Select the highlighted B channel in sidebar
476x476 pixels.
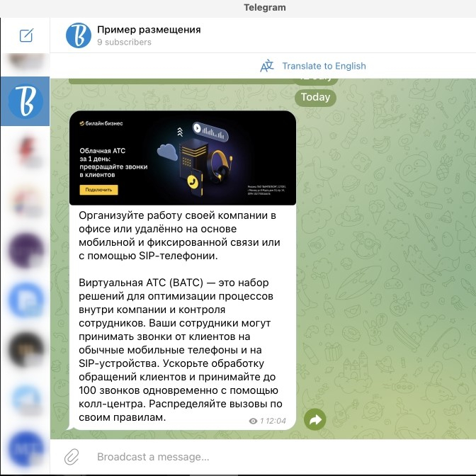pos(25,101)
